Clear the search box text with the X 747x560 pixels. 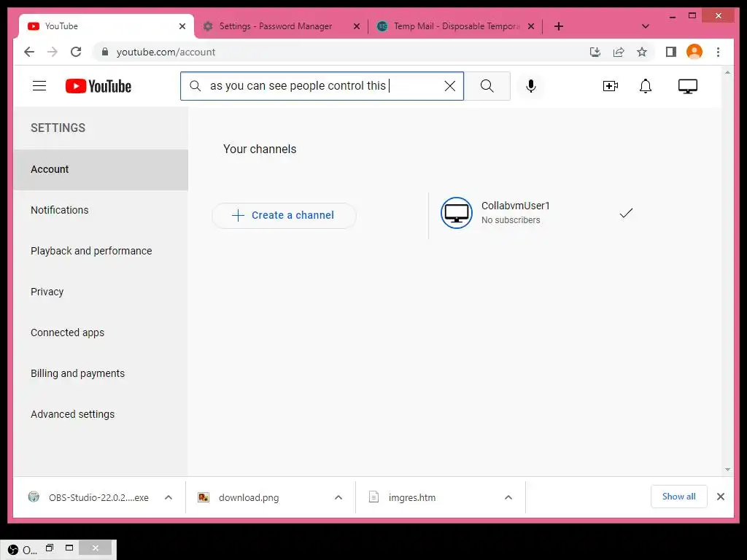click(449, 86)
